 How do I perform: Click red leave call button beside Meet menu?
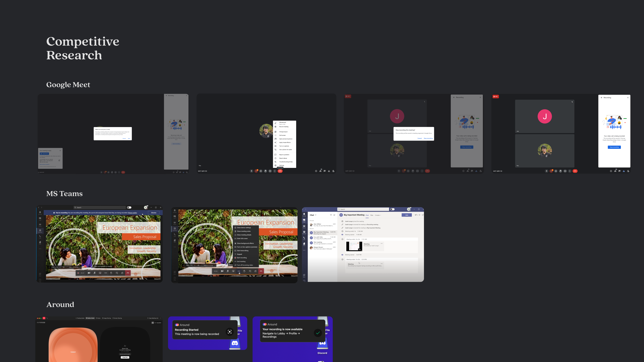point(280,171)
